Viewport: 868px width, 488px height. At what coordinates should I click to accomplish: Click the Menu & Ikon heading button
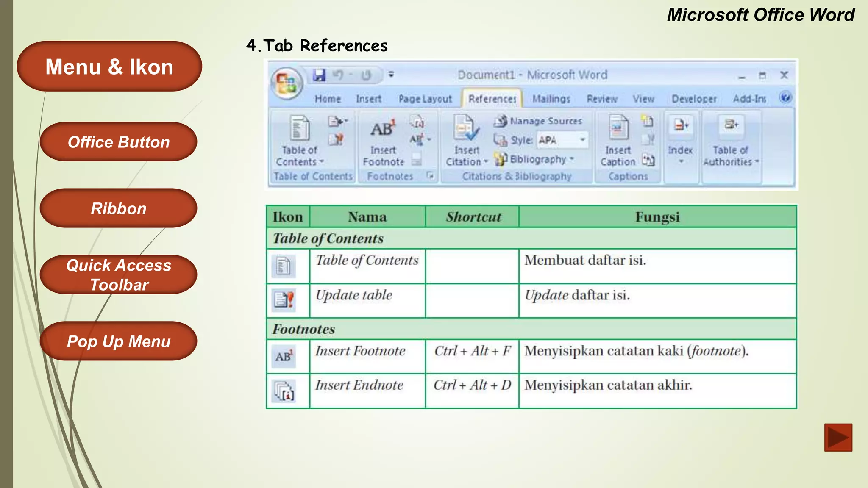pyautogui.click(x=109, y=67)
